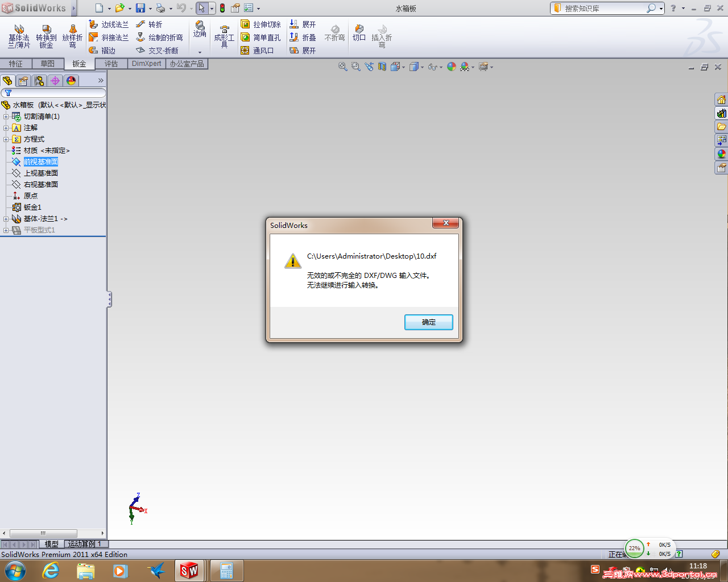Click 确定 in the error dialog

coord(429,322)
